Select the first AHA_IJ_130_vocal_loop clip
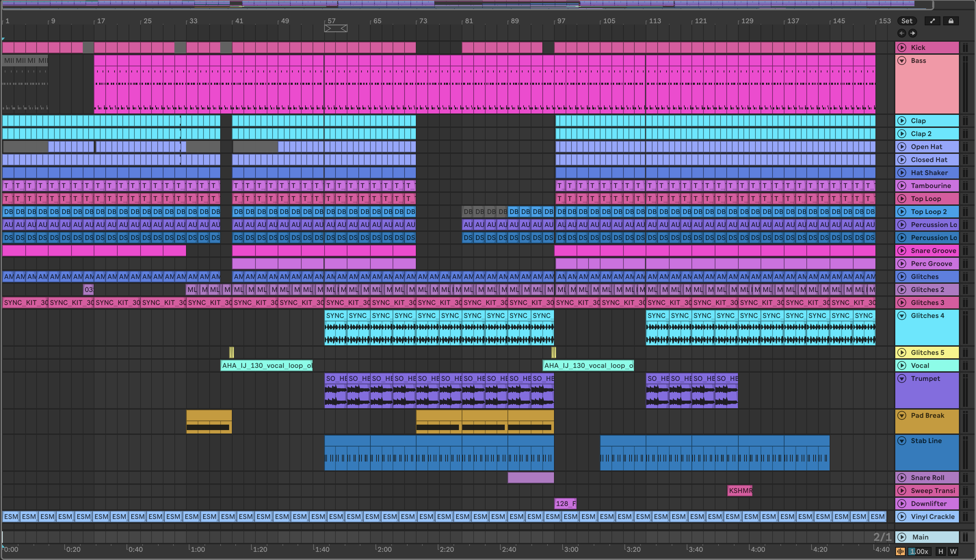The width and height of the screenshot is (976, 560). coord(267,365)
